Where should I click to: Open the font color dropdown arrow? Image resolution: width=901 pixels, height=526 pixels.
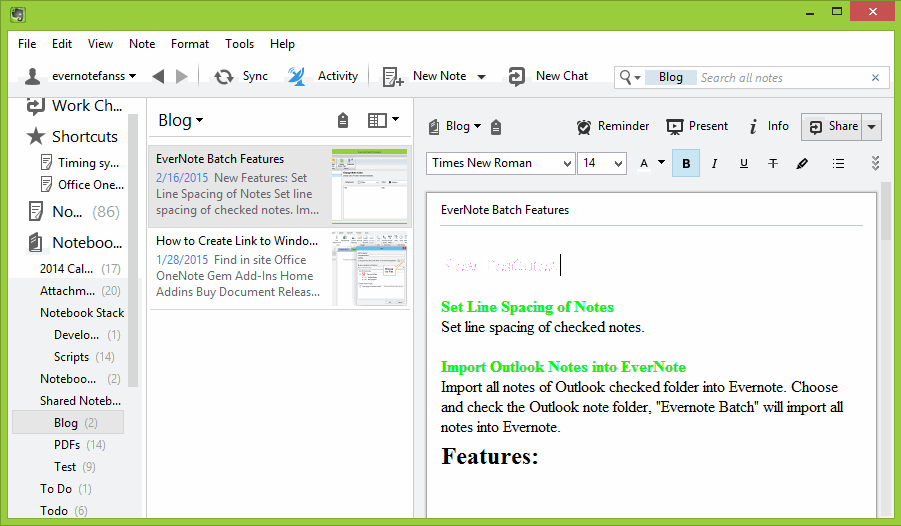(661, 163)
